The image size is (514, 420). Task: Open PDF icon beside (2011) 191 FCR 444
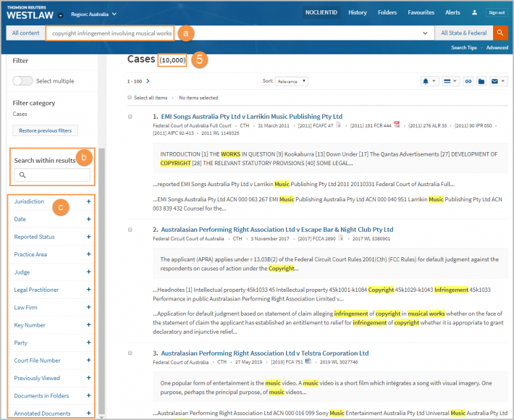tap(397, 125)
